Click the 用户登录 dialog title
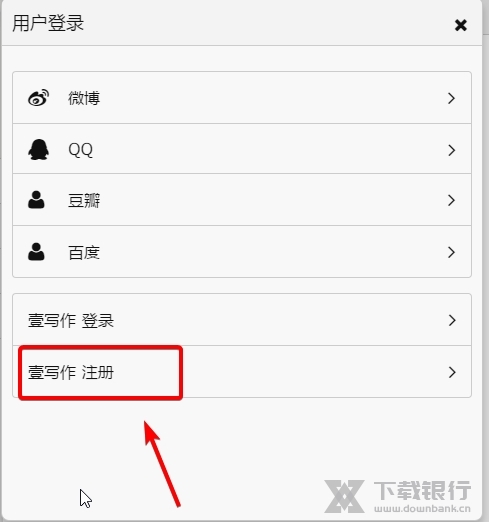 tap(48, 23)
